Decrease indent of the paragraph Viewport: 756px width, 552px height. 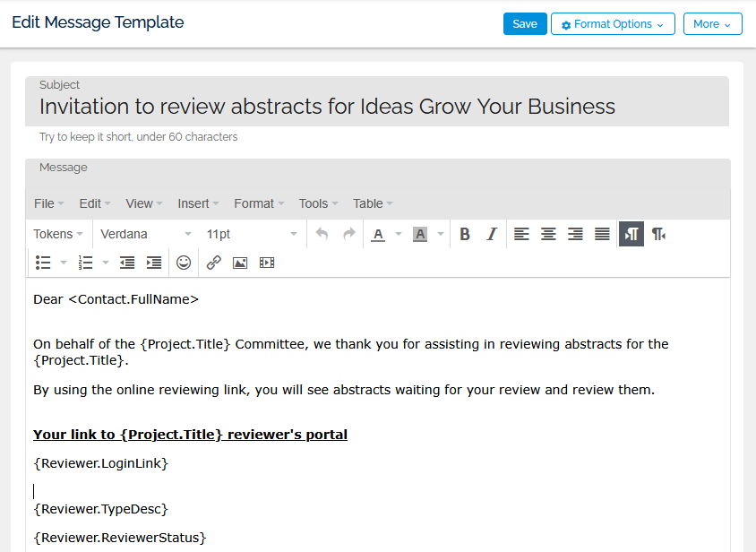[127, 263]
